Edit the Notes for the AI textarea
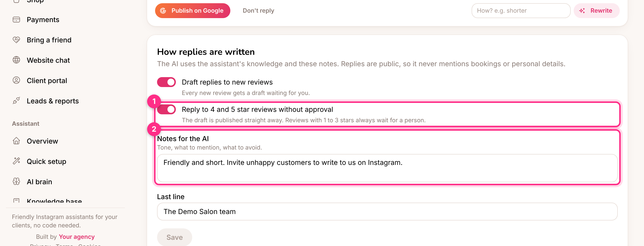This screenshot has width=644, height=246. pyautogui.click(x=387, y=168)
